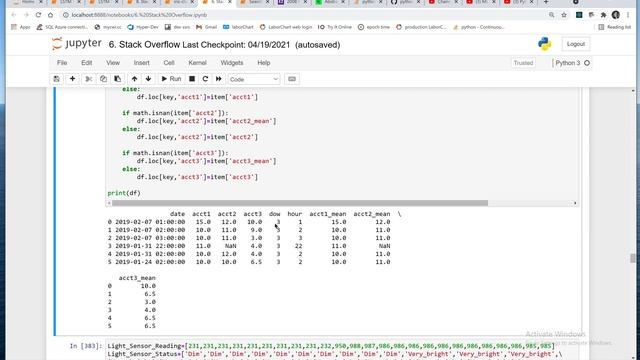The width and height of the screenshot is (640, 360).
Task: Click the Last Checkpoint 04/19/2021 text
Action: click(236, 45)
